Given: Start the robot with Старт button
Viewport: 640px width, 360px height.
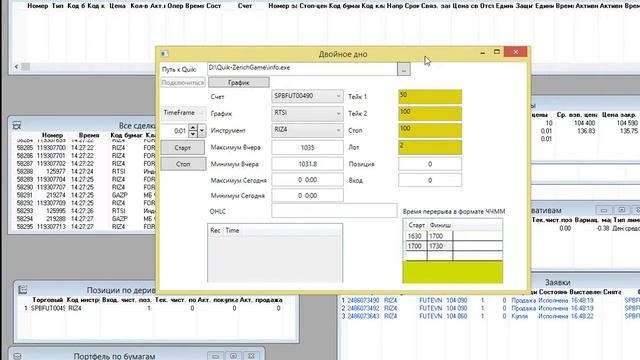Looking at the screenshot, I should (x=183, y=148).
